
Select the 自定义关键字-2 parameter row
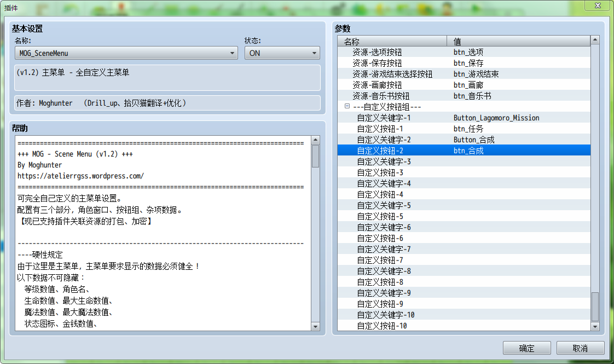click(464, 140)
